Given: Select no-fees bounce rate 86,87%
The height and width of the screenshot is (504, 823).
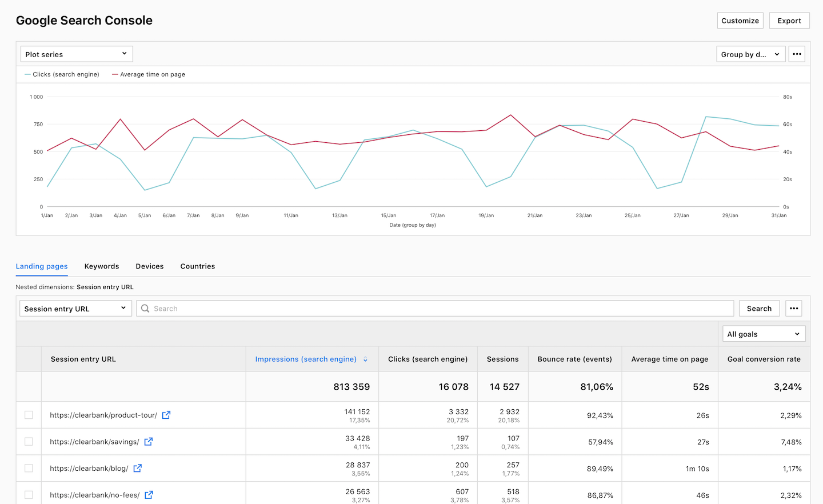Looking at the screenshot, I should (600, 495).
